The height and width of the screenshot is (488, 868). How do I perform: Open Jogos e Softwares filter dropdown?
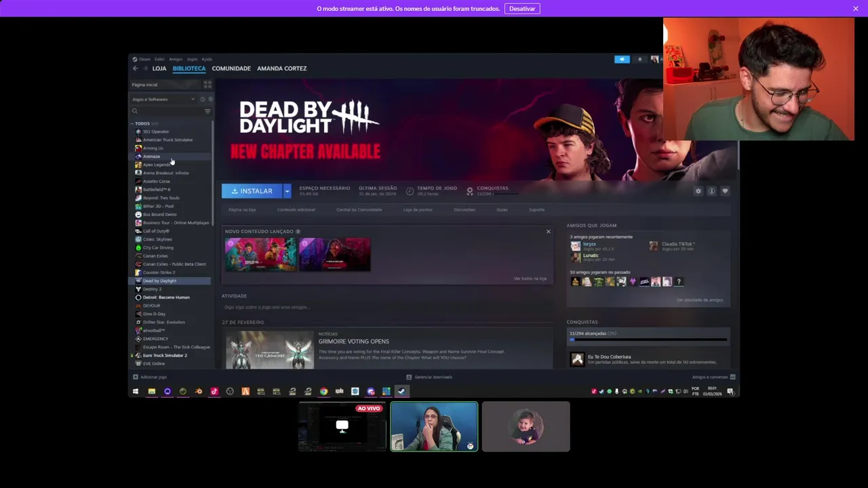pos(163,100)
